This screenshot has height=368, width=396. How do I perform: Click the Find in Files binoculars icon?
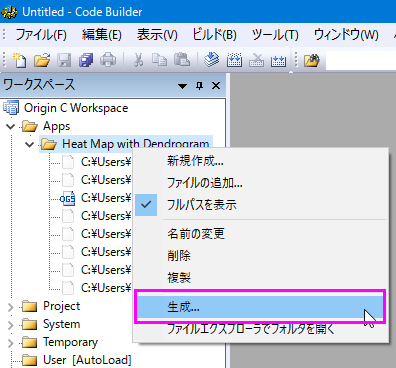click(312, 60)
